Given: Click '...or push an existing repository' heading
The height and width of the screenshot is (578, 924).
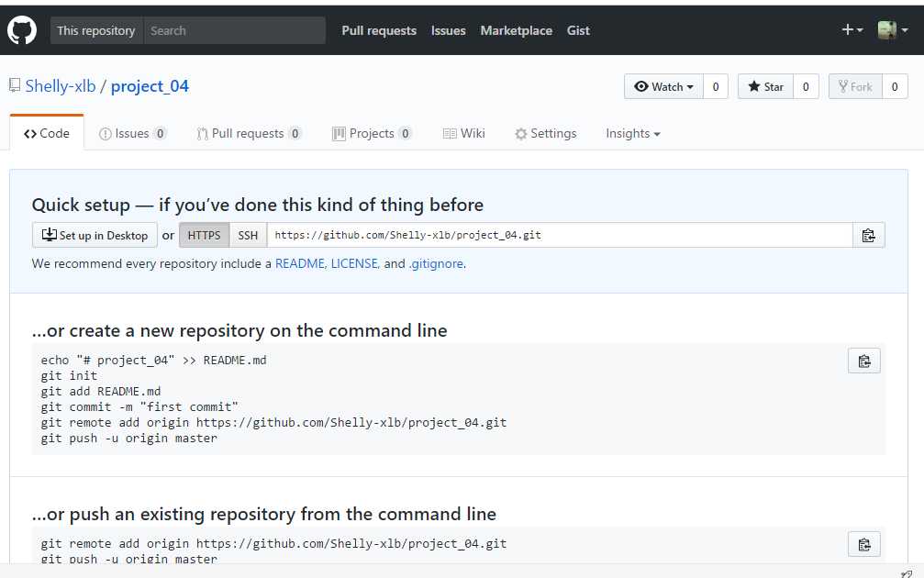Looking at the screenshot, I should (264, 514).
